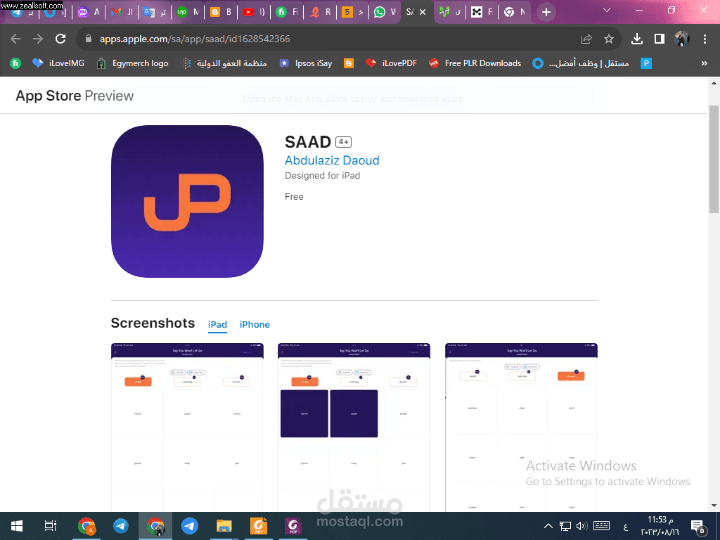Open the orange Blogger bookmark icon
The width and height of the screenshot is (720, 540).
[x=349, y=63]
